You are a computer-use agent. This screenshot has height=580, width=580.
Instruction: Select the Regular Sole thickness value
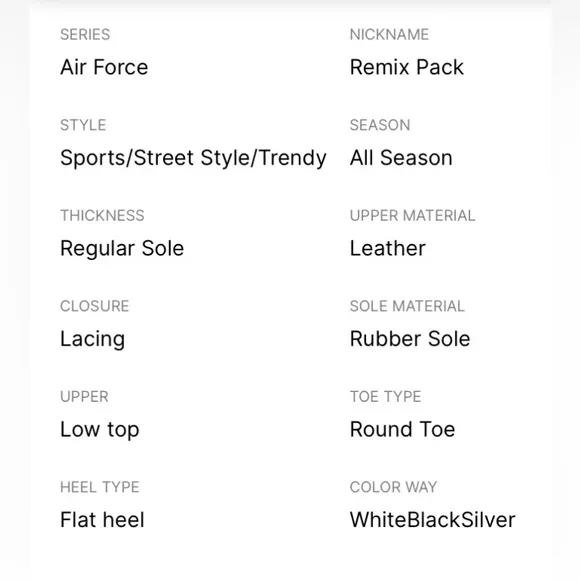click(x=122, y=249)
